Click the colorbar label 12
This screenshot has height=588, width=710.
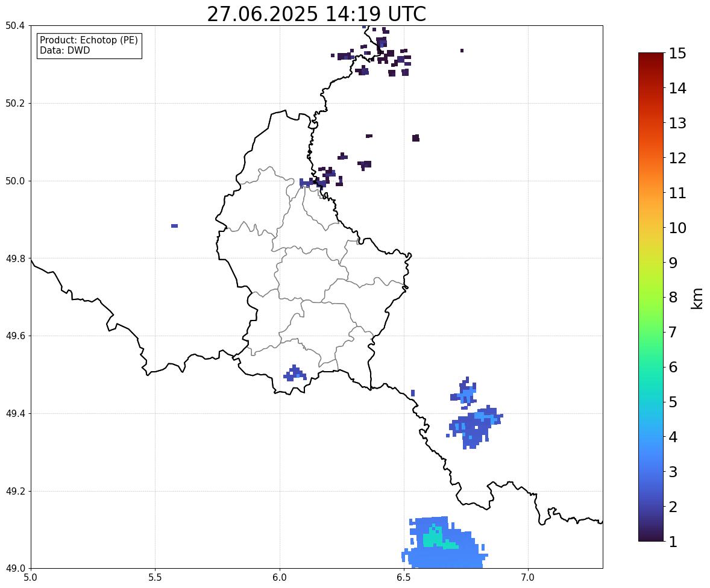(677, 158)
